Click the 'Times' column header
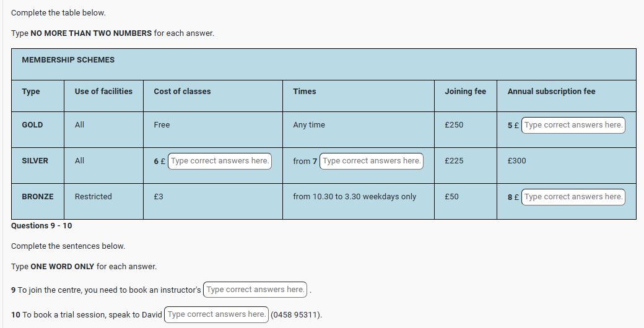Image resolution: width=644 pixels, height=328 pixels. [304, 92]
